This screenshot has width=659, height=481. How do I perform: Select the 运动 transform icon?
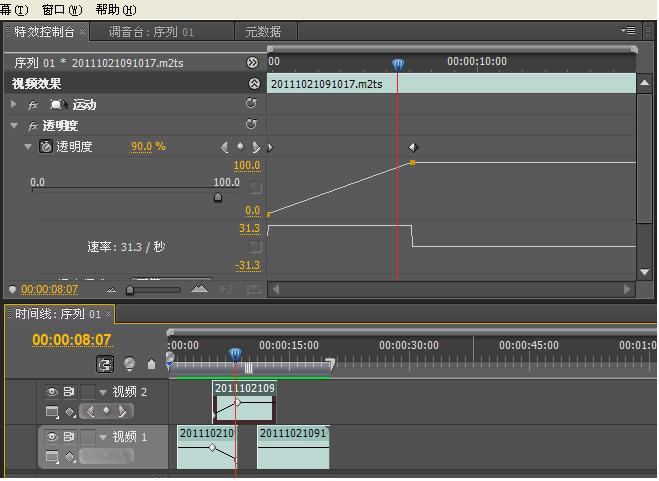(58, 104)
